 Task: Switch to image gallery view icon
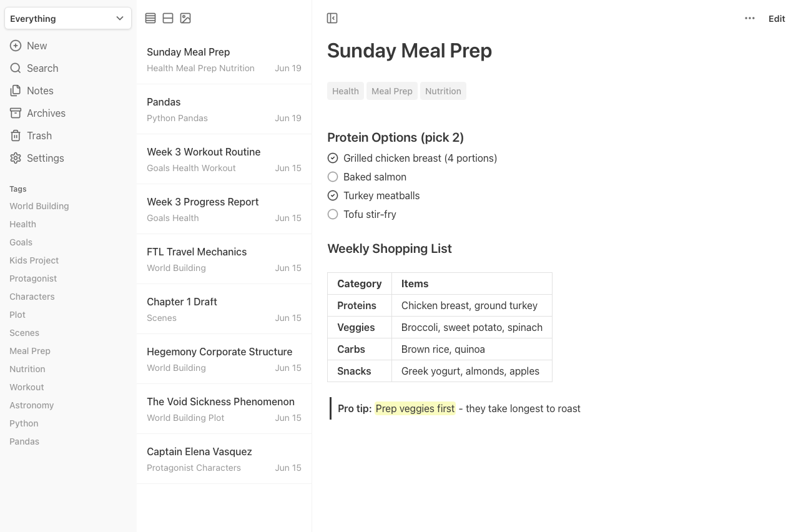click(185, 18)
